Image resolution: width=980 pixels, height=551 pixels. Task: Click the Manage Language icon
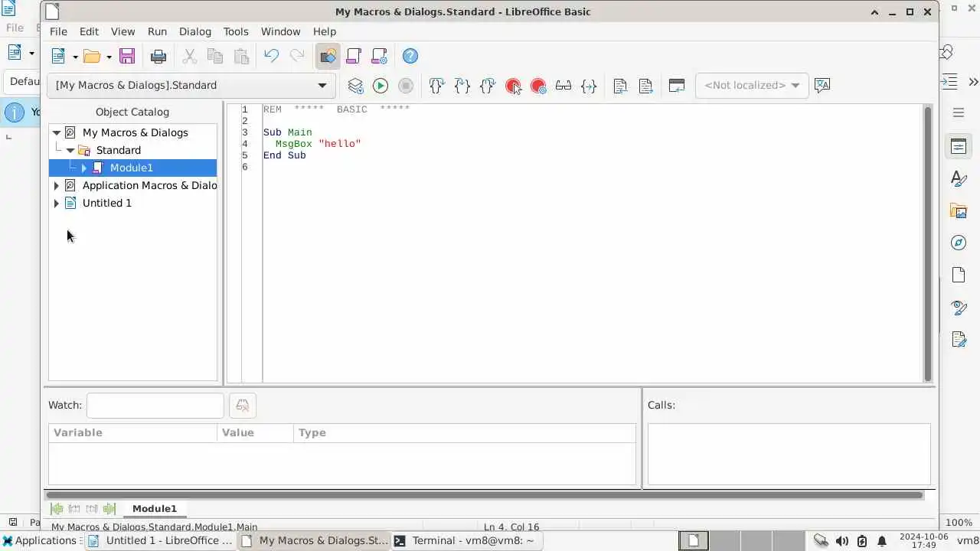[x=823, y=86]
